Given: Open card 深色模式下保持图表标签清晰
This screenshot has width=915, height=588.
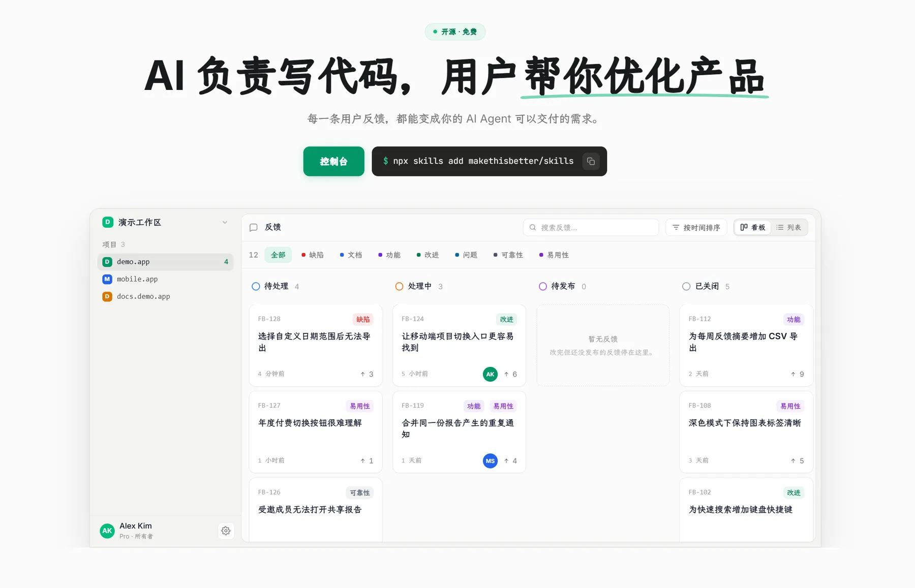Looking at the screenshot, I should [746, 432].
